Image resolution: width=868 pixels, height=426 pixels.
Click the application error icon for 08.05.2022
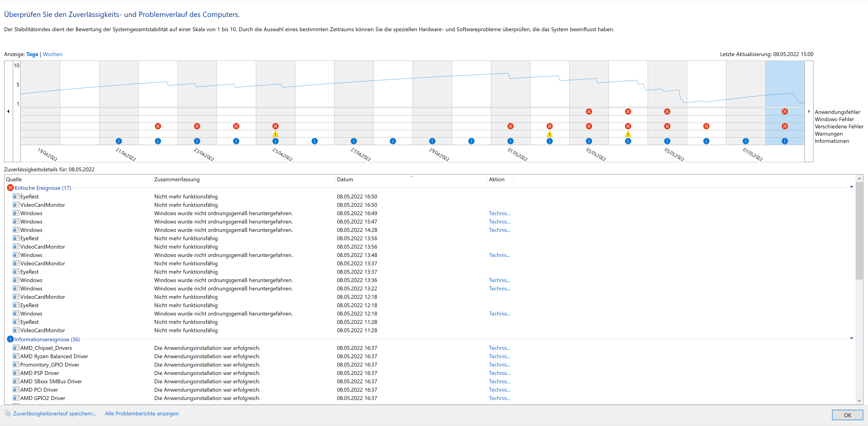pos(785,111)
